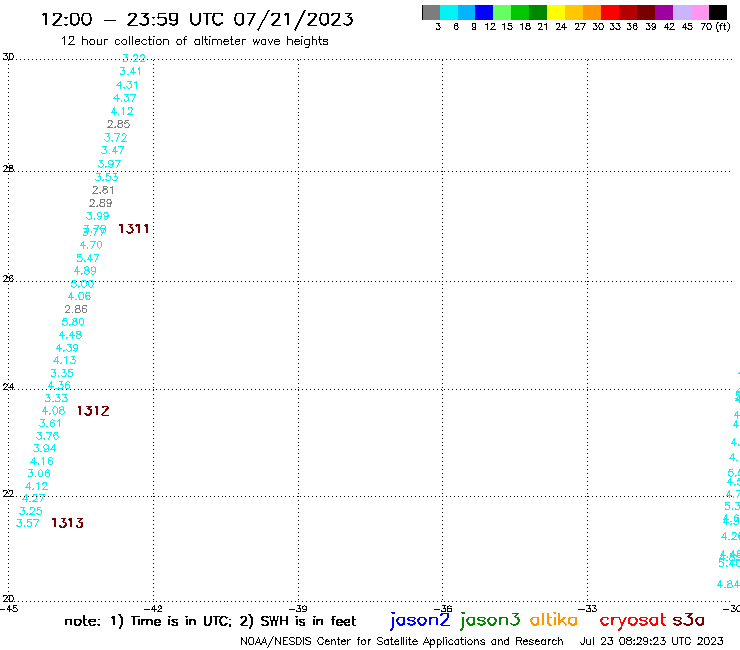Click the 3.94 wave height reading
The height and width of the screenshot is (650, 740).
pyautogui.click(x=44, y=448)
